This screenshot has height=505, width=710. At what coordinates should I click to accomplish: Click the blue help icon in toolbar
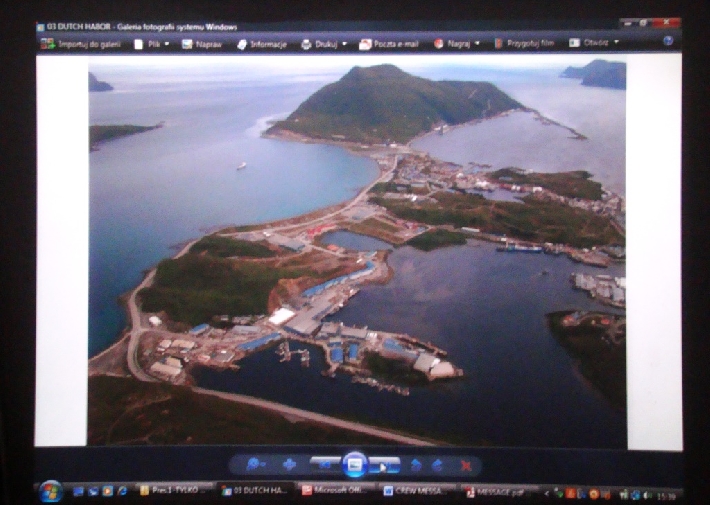tap(668, 42)
